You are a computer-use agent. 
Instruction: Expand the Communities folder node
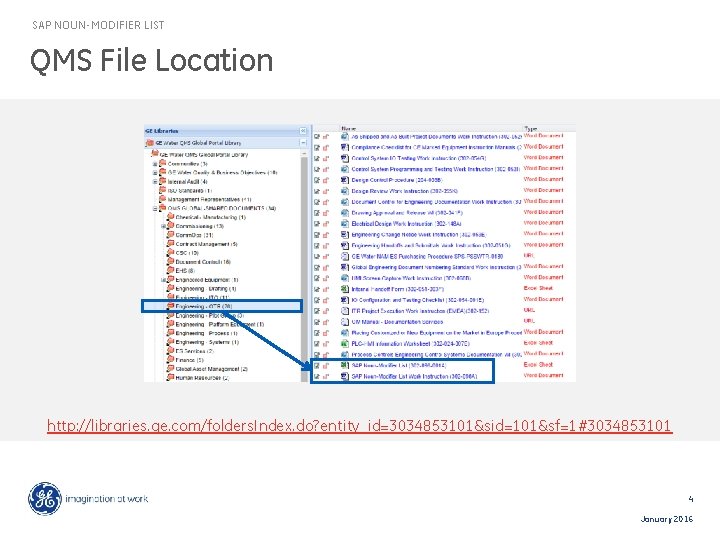155,164
